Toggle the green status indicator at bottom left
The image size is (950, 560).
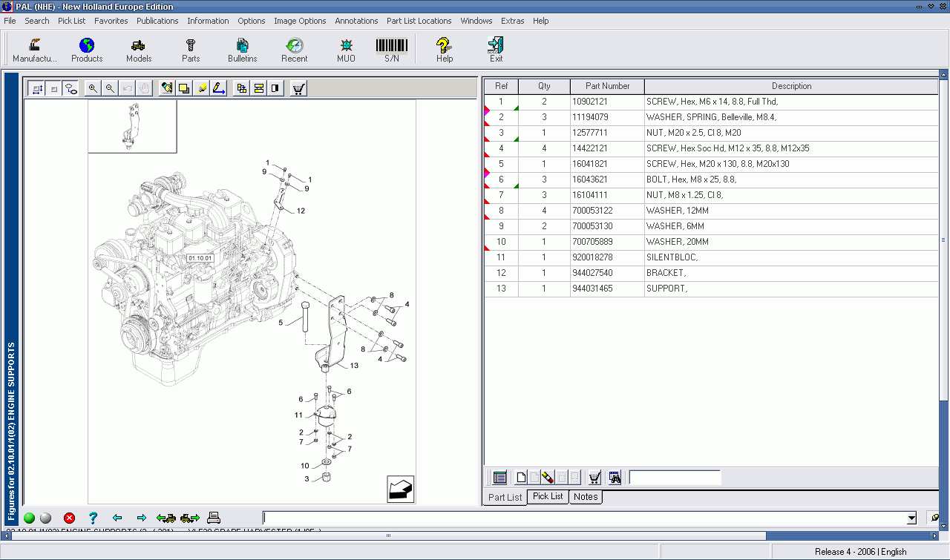coord(28,518)
